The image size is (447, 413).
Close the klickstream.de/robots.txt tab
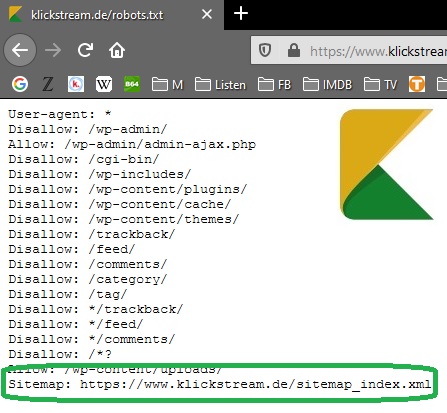coord(207,14)
